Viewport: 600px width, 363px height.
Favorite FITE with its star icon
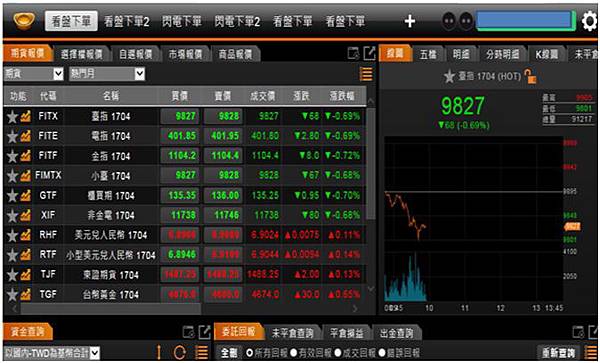tap(12, 136)
